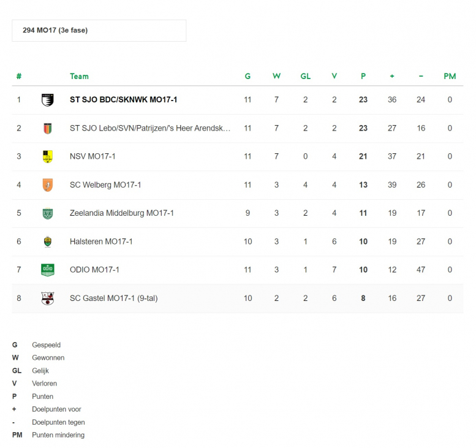This screenshot has width=476, height=448.
Task: Select the 294 MO17 (3e fase) box
Action: pyautogui.click(x=99, y=31)
